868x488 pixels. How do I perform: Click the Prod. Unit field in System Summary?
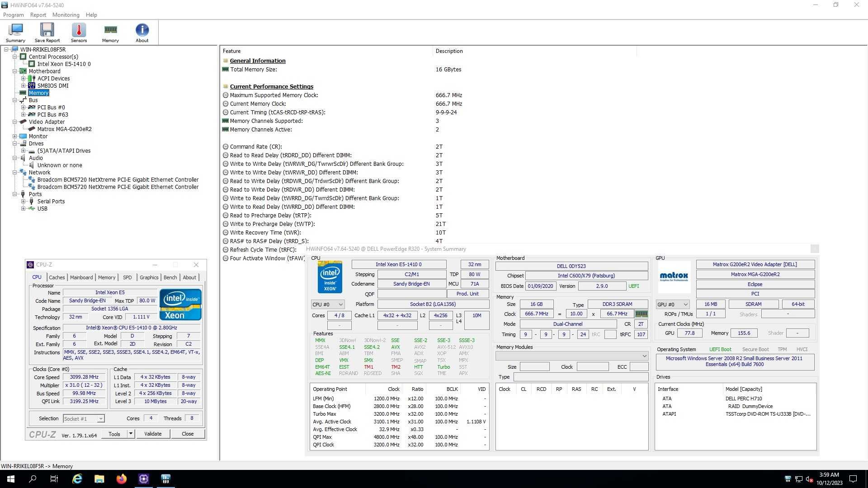[x=467, y=294]
